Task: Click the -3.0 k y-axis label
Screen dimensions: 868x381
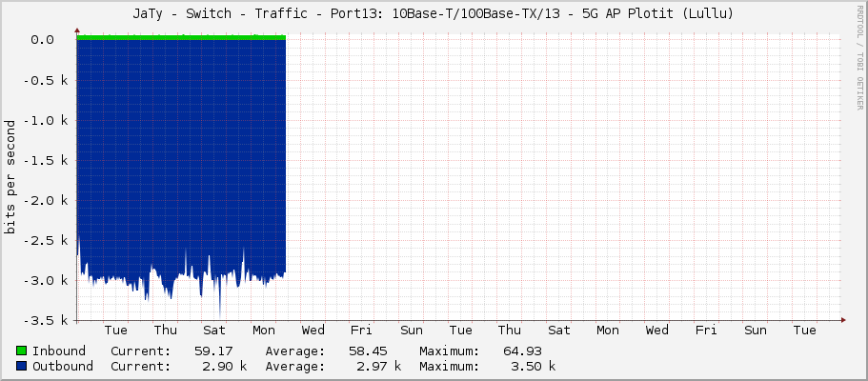Action: (46, 281)
